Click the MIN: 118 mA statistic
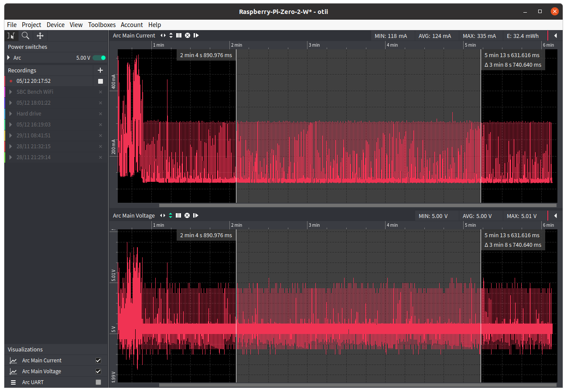Image resolution: width=567 pixels, height=392 pixels. point(391,36)
